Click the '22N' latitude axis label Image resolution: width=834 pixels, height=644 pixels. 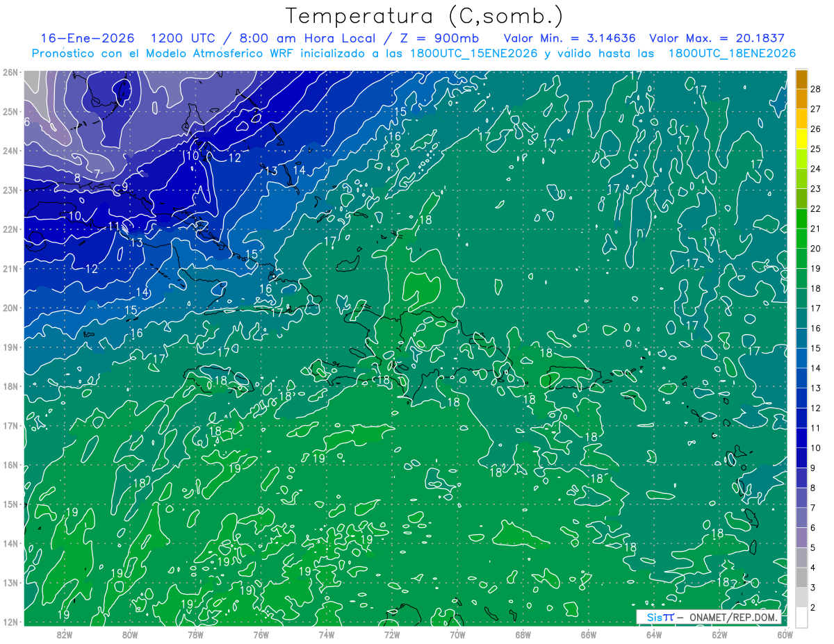point(10,229)
